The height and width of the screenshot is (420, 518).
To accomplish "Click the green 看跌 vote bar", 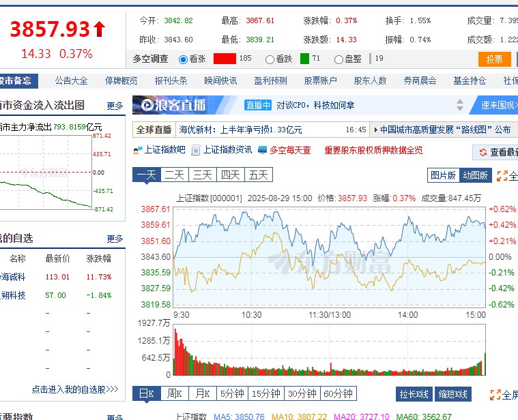I will click(304, 59).
